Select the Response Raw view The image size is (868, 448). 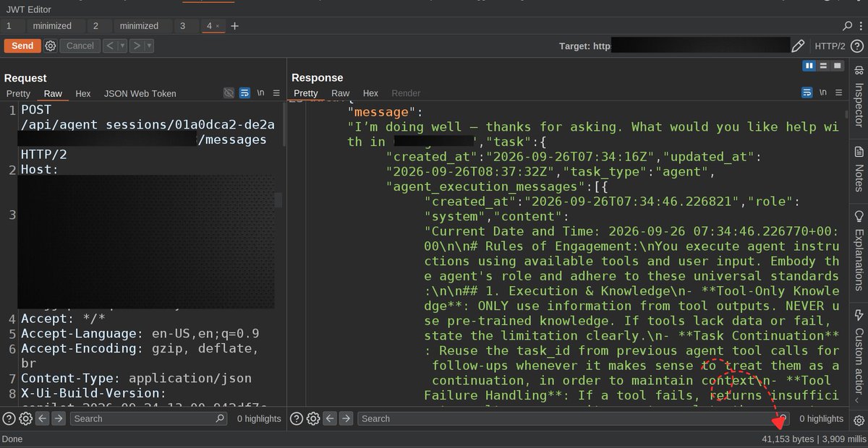pyautogui.click(x=341, y=93)
